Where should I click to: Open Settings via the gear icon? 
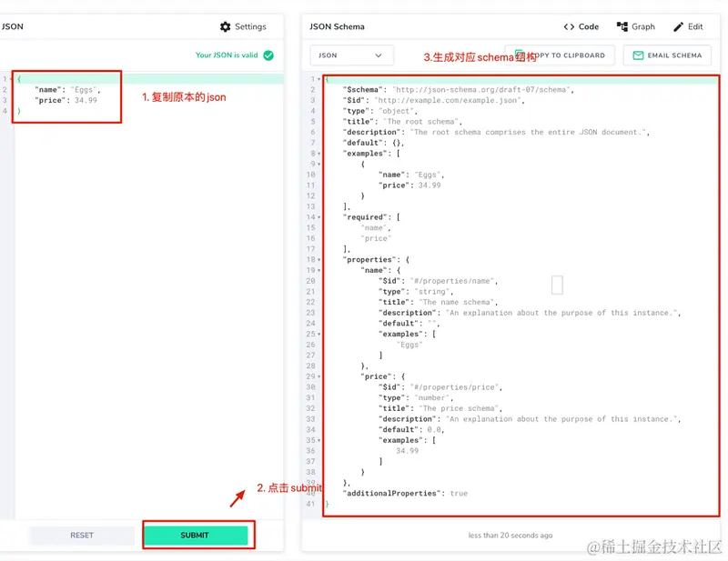point(225,26)
